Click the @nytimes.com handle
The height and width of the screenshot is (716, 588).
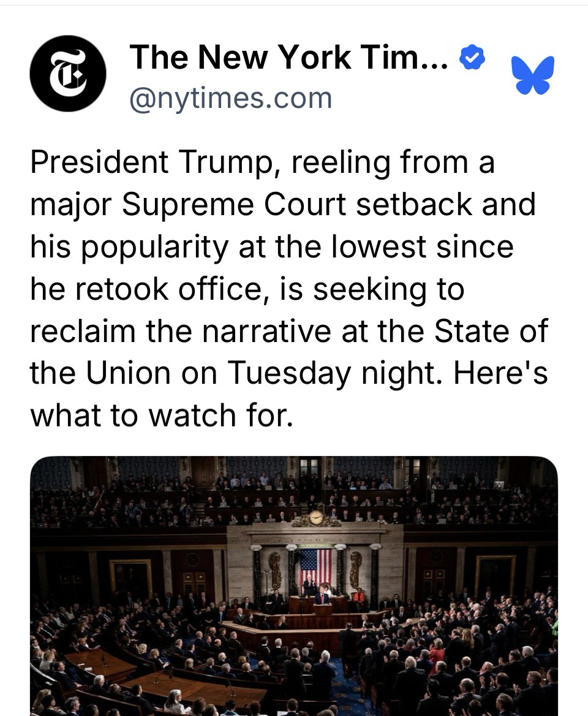pos(230,98)
